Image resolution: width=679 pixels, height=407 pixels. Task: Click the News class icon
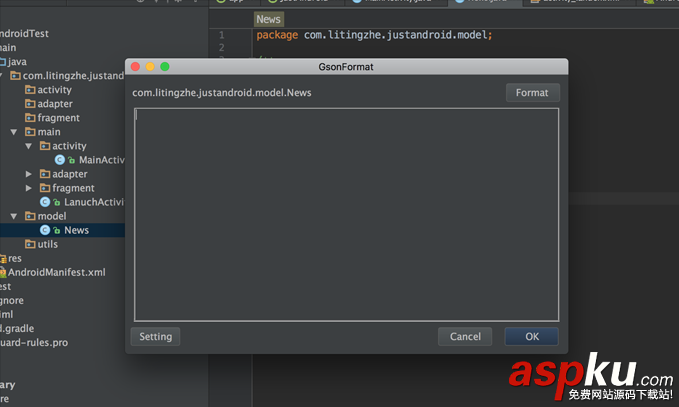(x=45, y=230)
